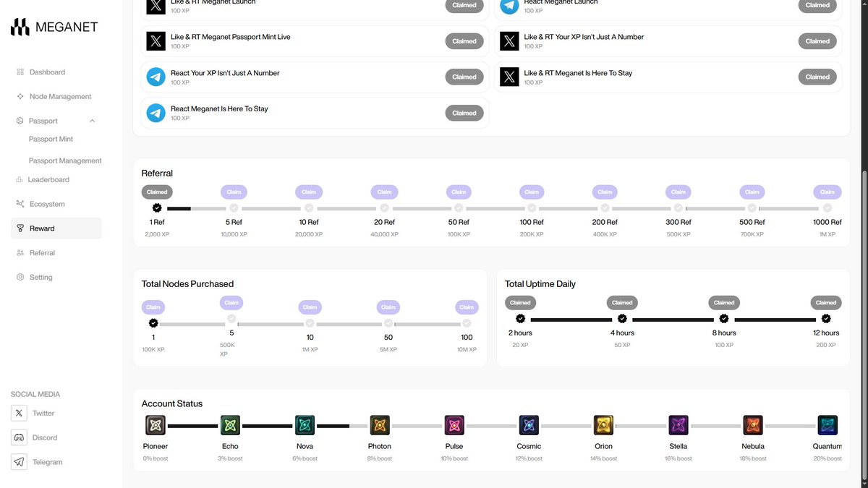Open the Setting page

[41, 277]
